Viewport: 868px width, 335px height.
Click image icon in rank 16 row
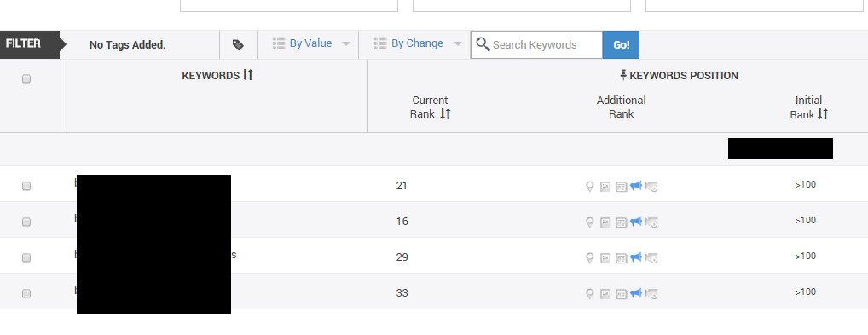[605, 222]
